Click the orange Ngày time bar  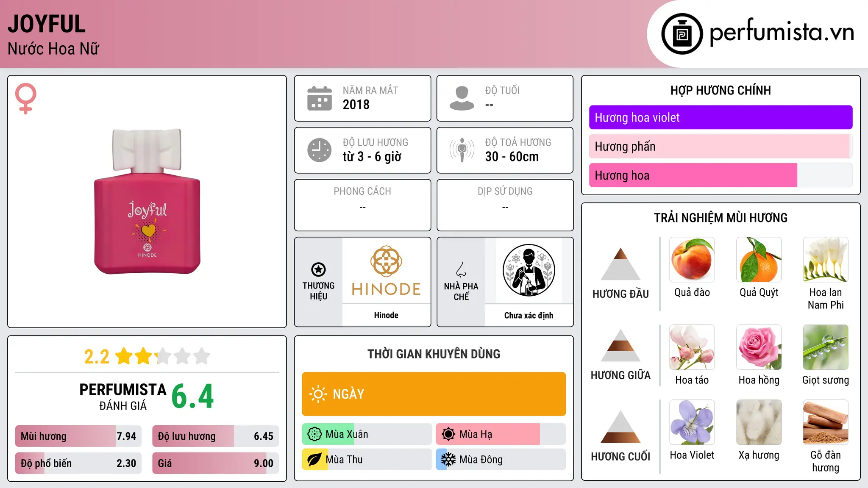tap(434, 394)
